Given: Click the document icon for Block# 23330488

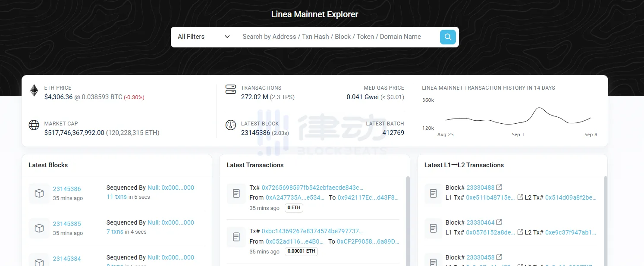Looking at the screenshot, I should click(x=434, y=194).
